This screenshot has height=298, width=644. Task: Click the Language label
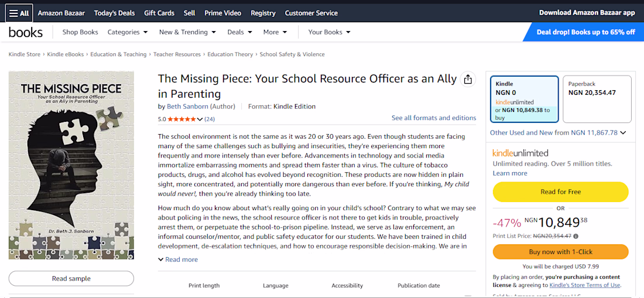coord(276,286)
